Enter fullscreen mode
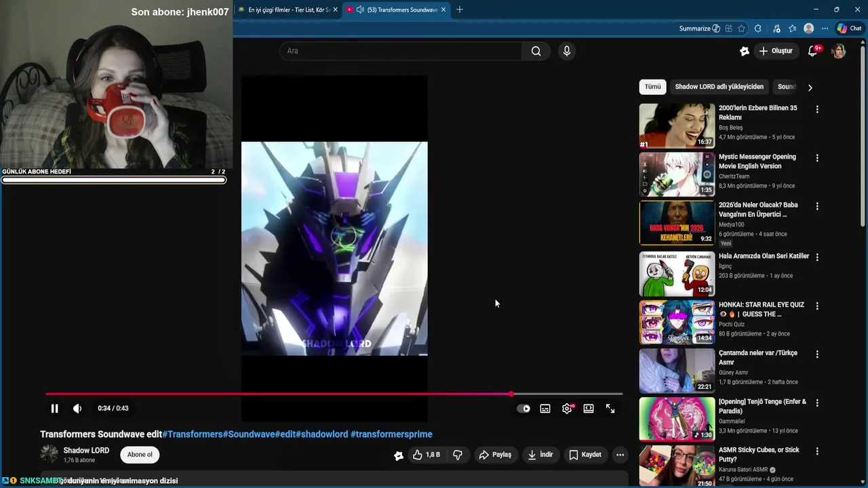 point(610,409)
